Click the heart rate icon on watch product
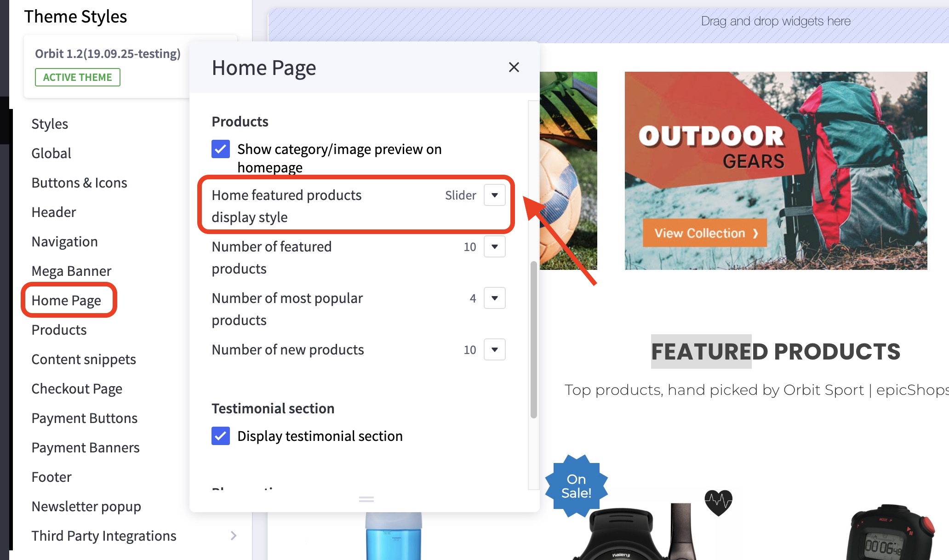This screenshot has width=949, height=560. pos(718,502)
